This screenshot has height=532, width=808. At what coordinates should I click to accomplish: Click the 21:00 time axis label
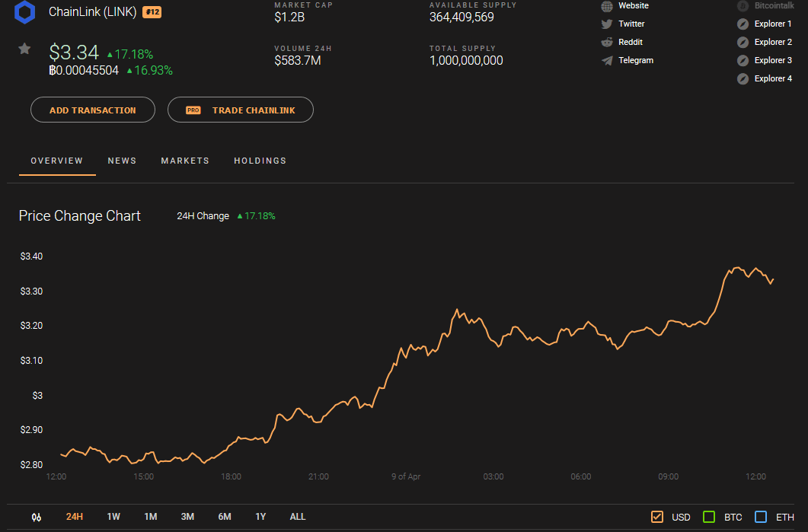318,477
